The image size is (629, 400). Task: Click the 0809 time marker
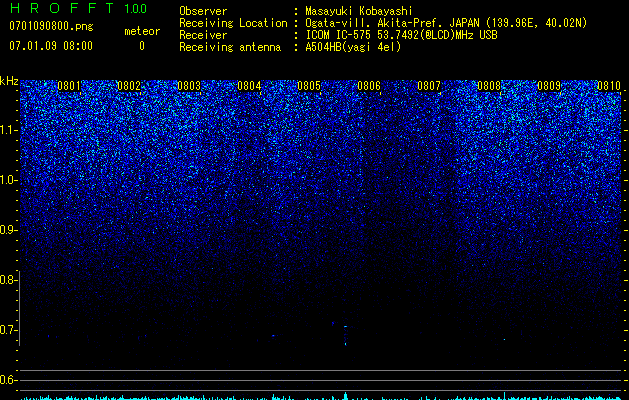pyautogui.click(x=549, y=86)
